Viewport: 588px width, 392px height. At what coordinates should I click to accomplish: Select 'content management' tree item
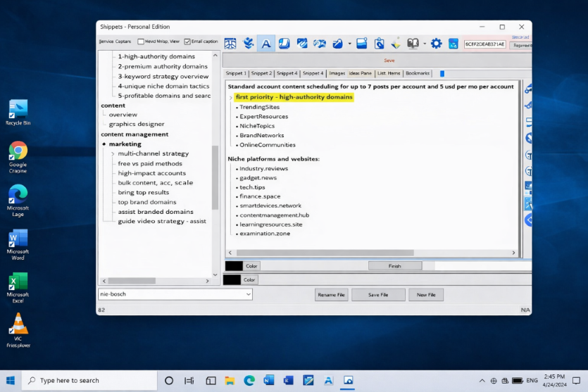pos(135,134)
